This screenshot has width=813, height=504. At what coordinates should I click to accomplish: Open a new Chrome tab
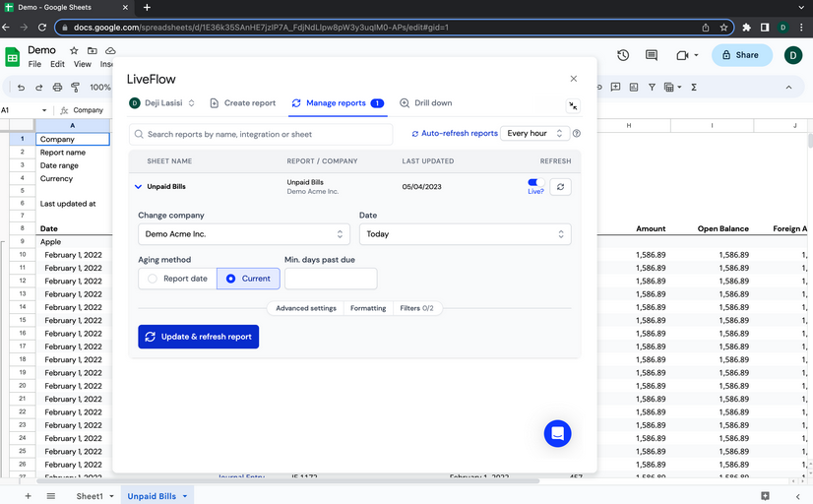[147, 7]
